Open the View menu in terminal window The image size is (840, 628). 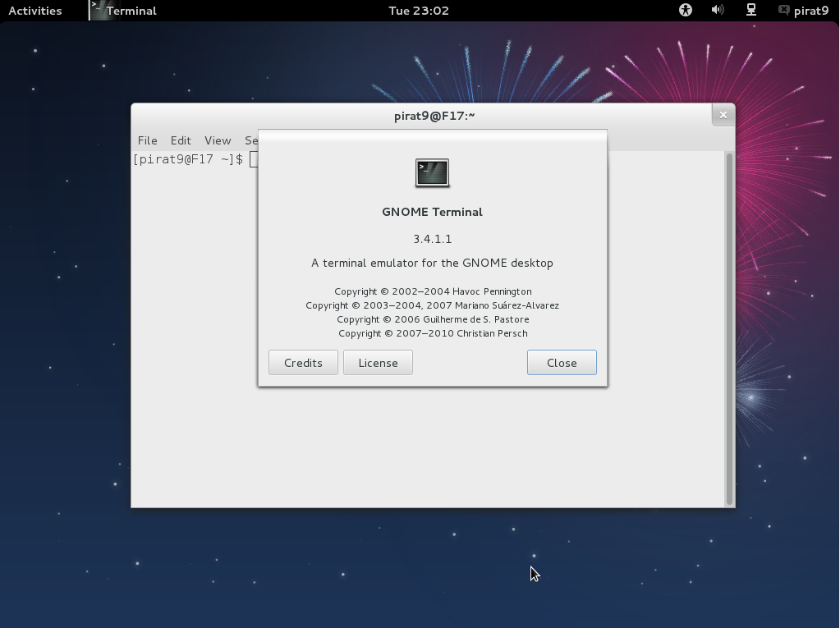218,140
